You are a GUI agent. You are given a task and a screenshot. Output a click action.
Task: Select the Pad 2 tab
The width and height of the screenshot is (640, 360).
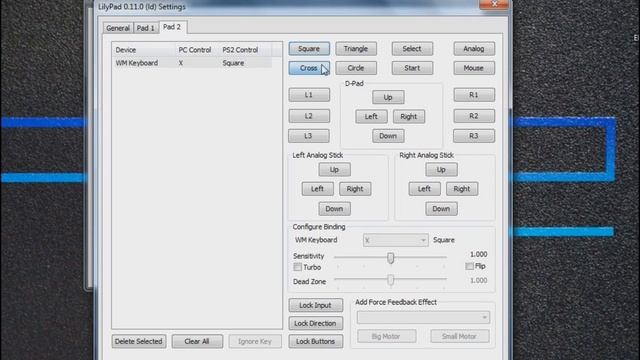(173, 27)
